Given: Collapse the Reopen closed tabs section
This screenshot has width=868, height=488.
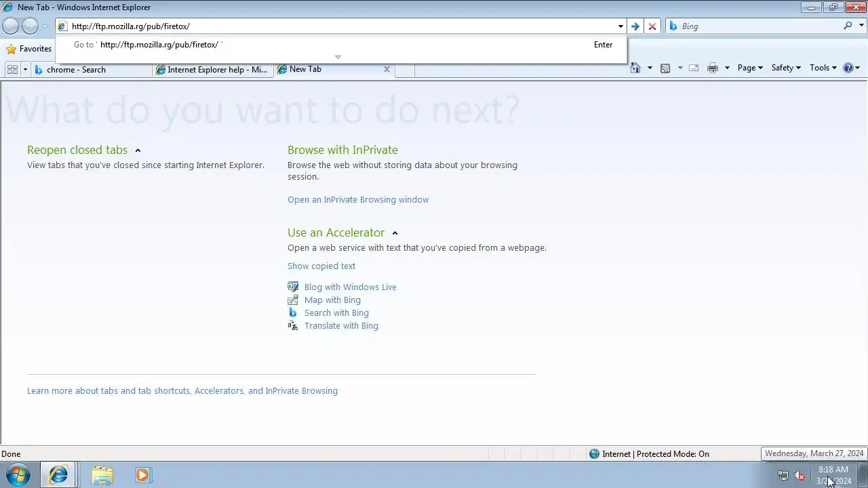Looking at the screenshot, I should pyautogui.click(x=138, y=150).
